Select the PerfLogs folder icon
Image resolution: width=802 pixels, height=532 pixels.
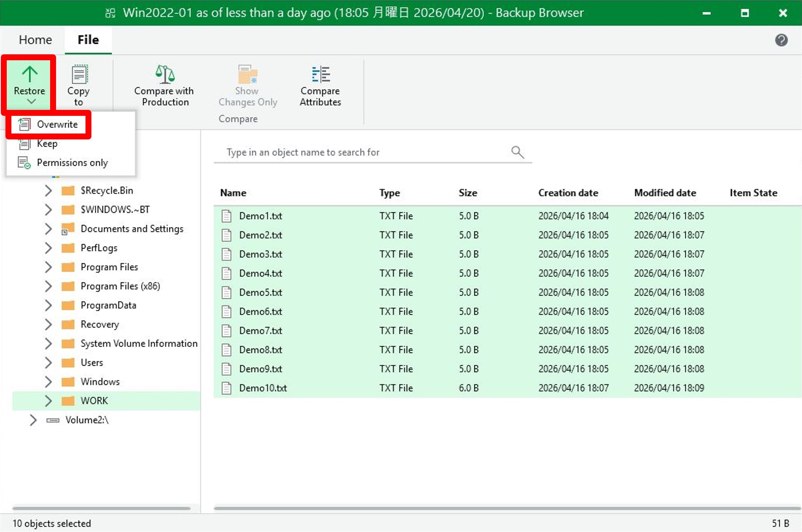coord(68,248)
